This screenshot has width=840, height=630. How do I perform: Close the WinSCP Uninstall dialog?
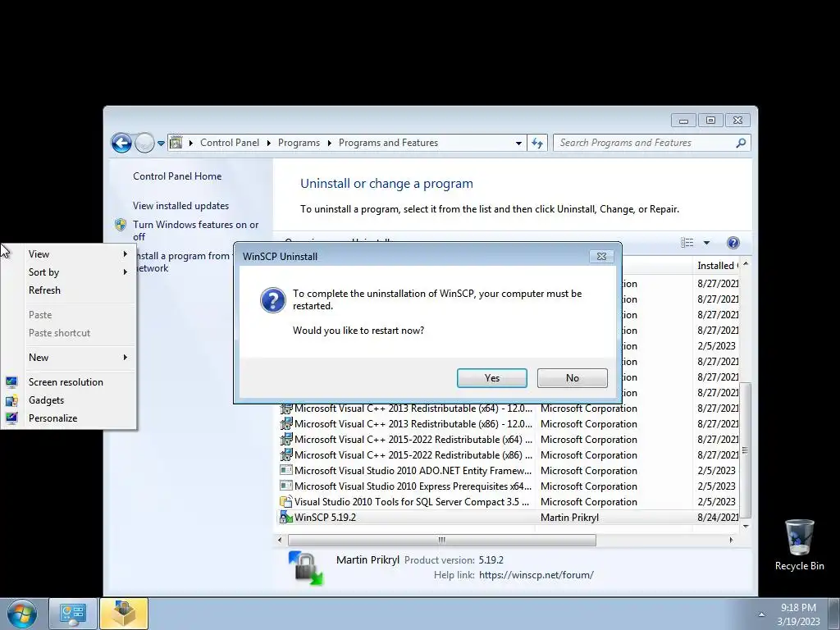click(x=601, y=257)
